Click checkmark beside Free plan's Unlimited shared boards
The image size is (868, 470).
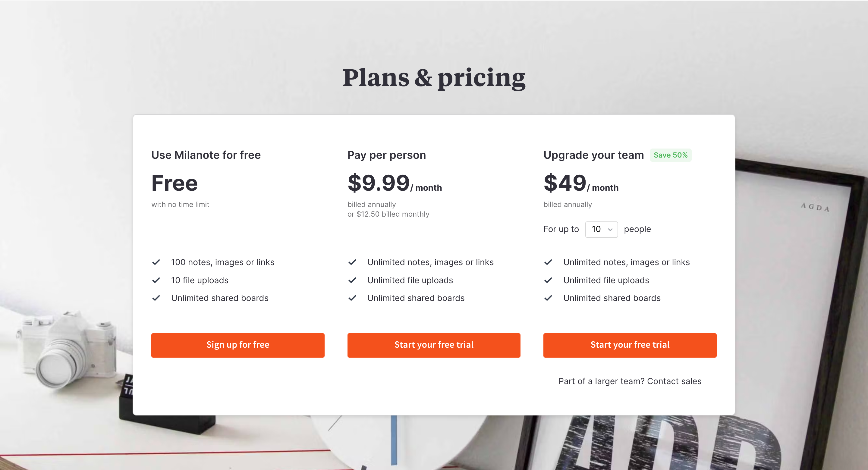click(x=156, y=298)
